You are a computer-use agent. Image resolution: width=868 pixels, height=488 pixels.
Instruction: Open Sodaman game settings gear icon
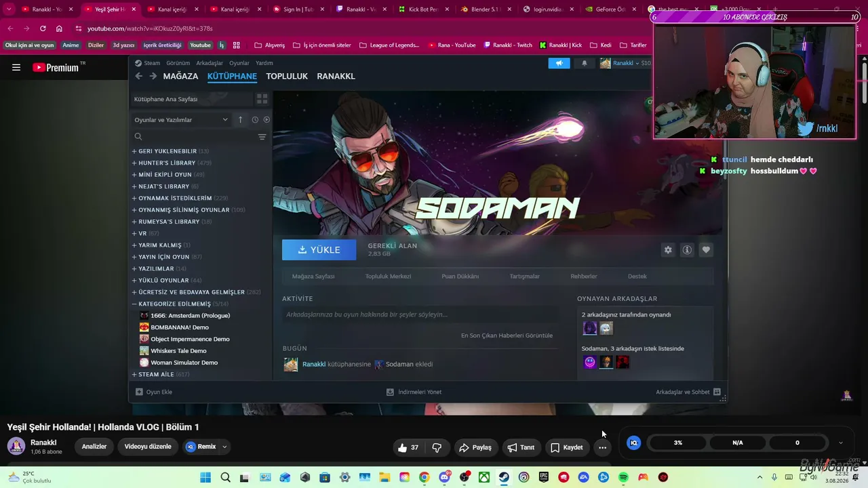pyautogui.click(x=668, y=250)
